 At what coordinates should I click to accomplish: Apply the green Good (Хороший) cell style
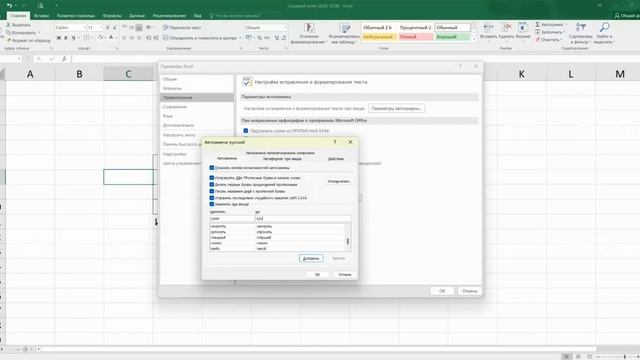pos(452,37)
